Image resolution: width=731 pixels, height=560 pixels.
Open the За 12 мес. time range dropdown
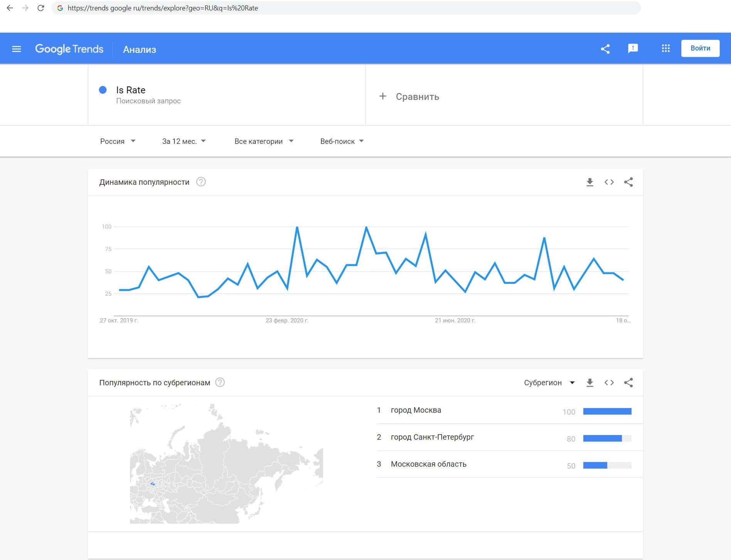(184, 141)
